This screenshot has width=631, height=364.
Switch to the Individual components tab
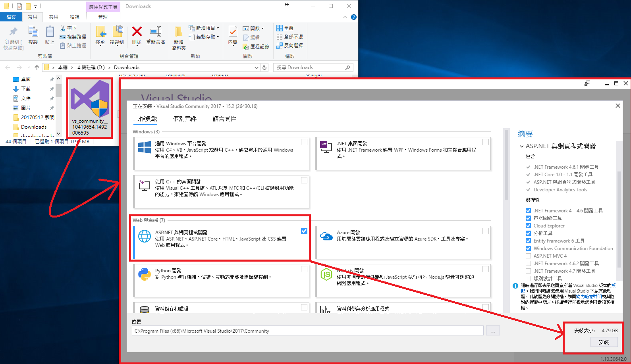tap(185, 119)
